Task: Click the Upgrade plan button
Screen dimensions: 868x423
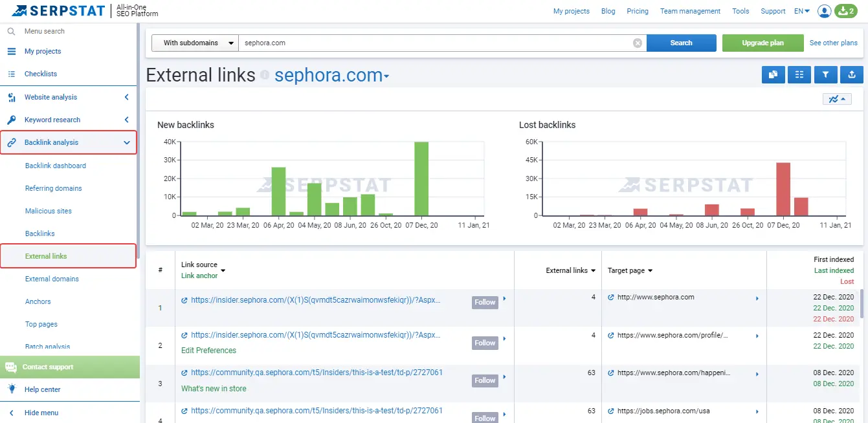Action: click(x=762, y=43)
